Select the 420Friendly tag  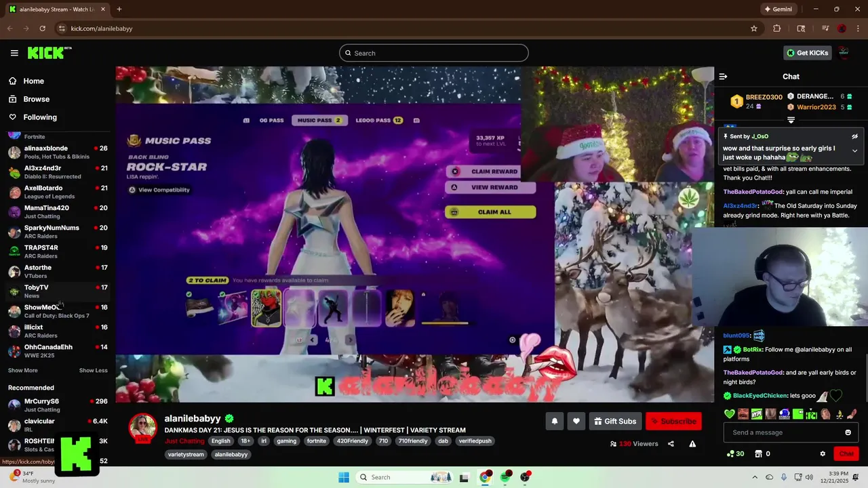(x=353, y=441)
